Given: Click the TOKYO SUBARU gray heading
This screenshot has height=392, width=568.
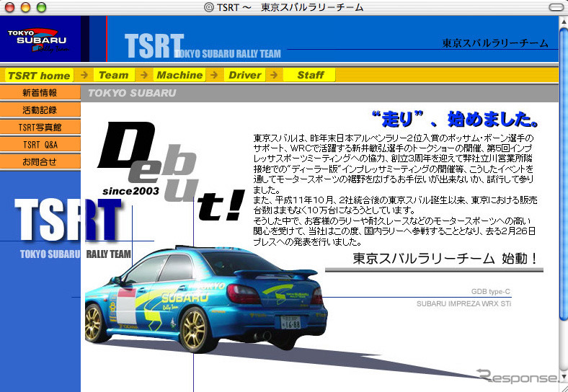Looking at the screenshot, I should pos(132,93).
